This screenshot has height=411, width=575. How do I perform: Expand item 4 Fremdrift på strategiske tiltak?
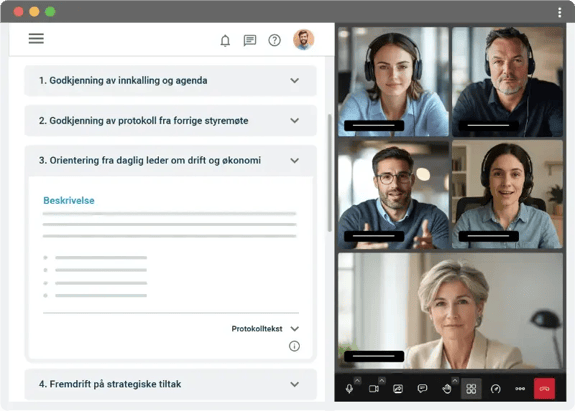tap(171, 384)
